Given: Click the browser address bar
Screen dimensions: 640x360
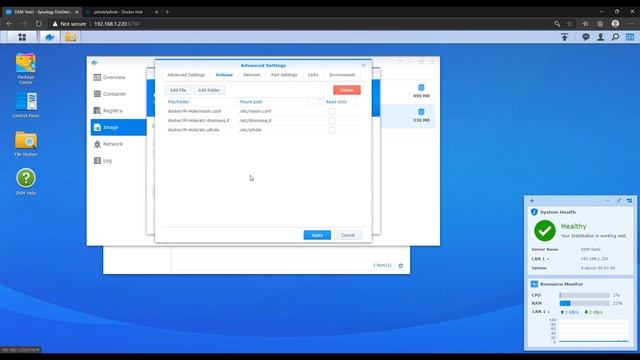Looking at the screenshot, I should point(302,24).
